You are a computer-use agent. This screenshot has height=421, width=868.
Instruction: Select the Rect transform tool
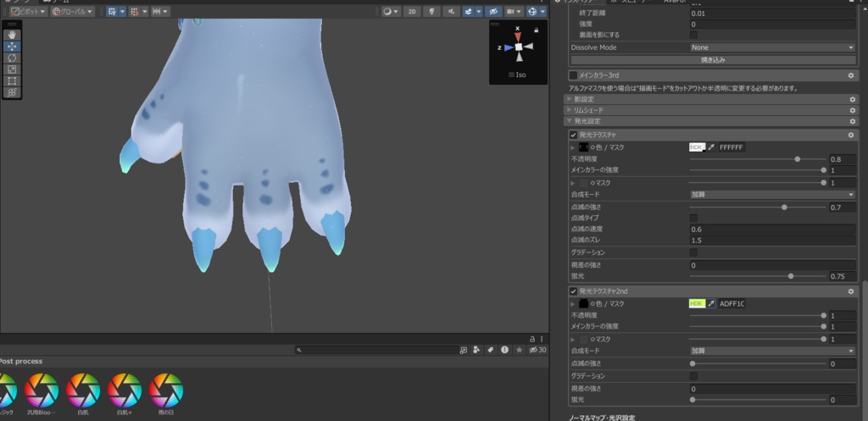pos(12,81)
